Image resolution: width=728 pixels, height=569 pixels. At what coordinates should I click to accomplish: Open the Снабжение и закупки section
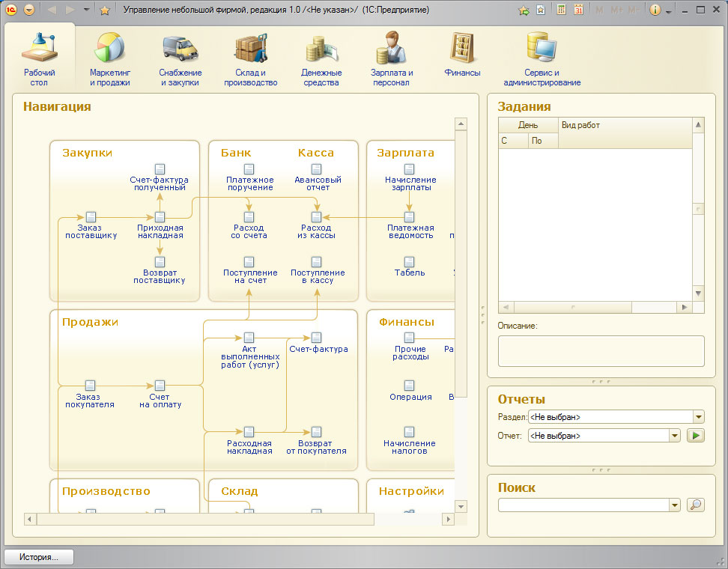pyautogui.click(x=180, y=58)
